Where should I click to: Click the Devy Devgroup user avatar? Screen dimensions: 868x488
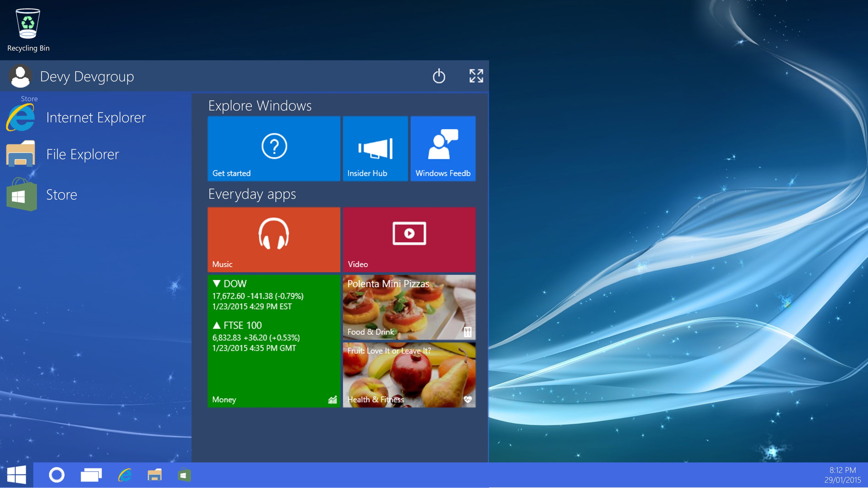click(20, 77)
